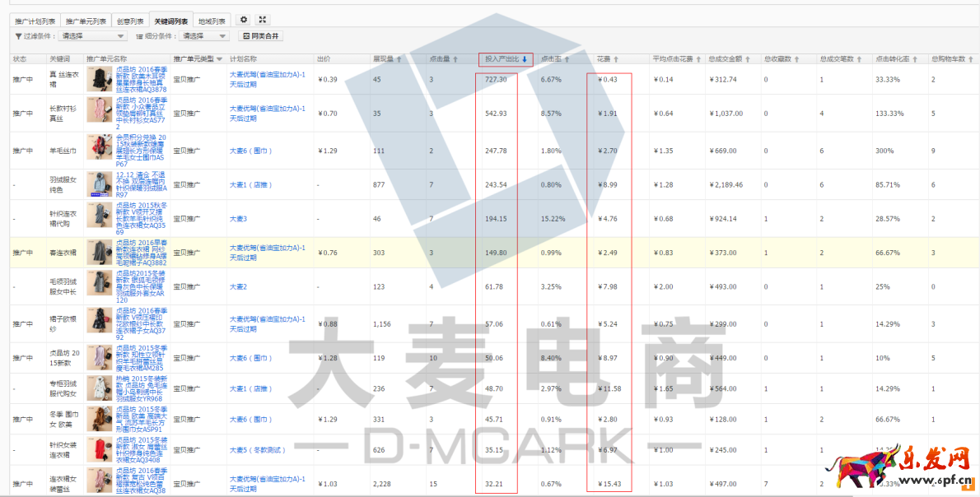Click the 投入产出比 blue sort arrow
980x497 pixels.
point(525,59)
